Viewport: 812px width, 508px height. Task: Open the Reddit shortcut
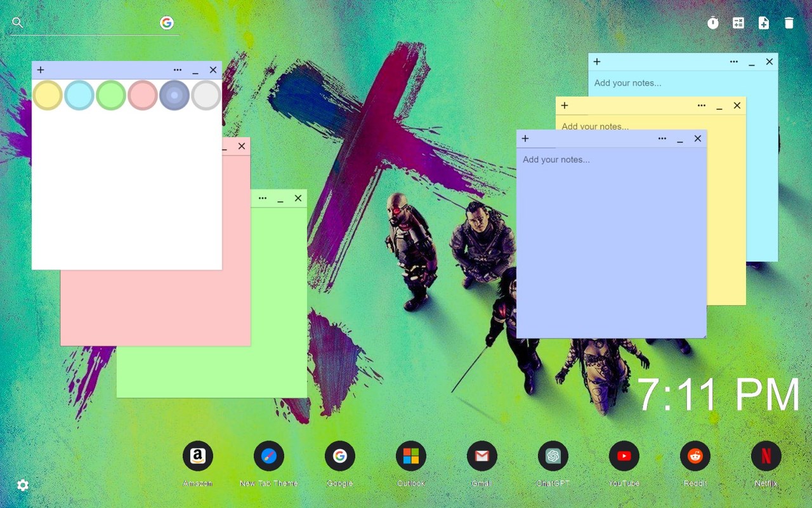(695, 456)
